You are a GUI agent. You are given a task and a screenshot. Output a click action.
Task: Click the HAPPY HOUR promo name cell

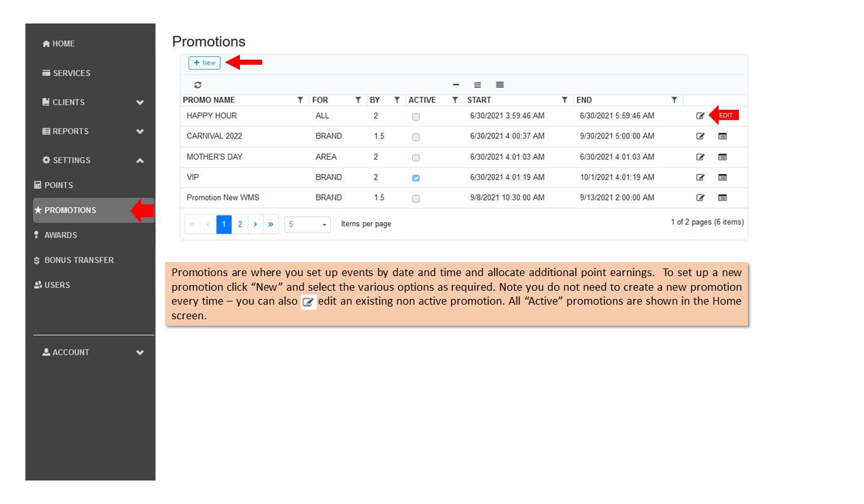212,116
